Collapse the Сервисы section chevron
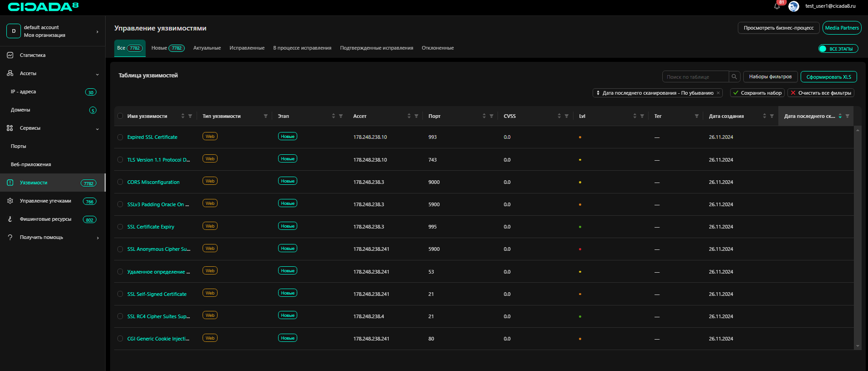This screenshot has width=868, height=371. coord(97,129)
